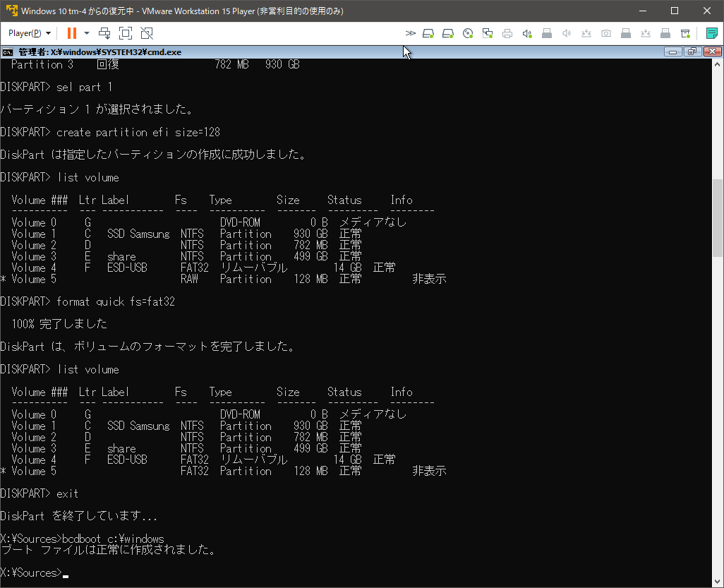Viewport: 724px width, 588px height.
Task: Close the cmd.exe console window
Action: [712, 52]
